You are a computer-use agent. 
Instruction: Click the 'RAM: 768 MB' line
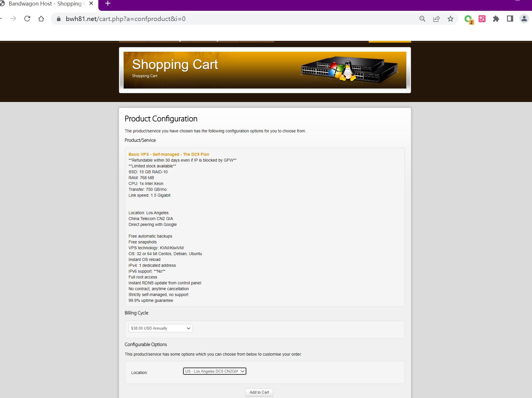141,178
